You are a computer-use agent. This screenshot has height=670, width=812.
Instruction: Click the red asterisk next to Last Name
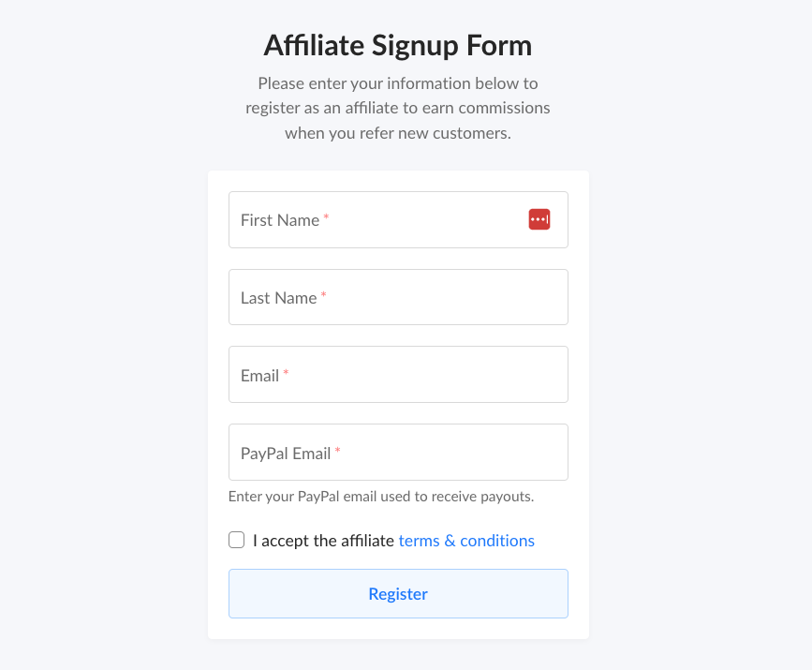324,294
